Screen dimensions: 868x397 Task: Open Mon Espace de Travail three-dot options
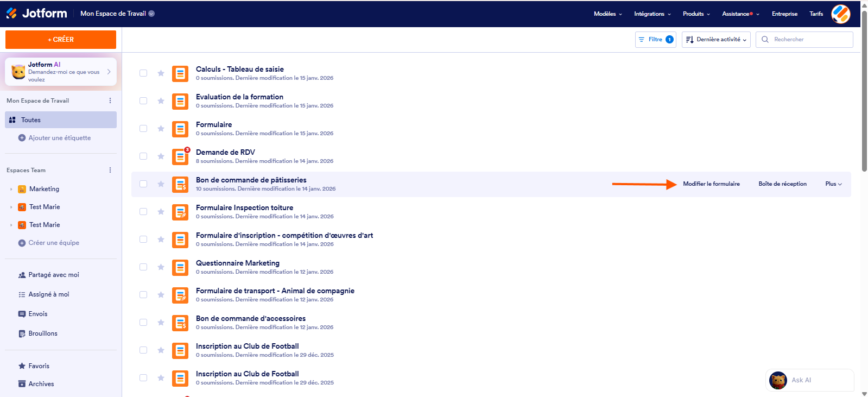pos(110,100)
